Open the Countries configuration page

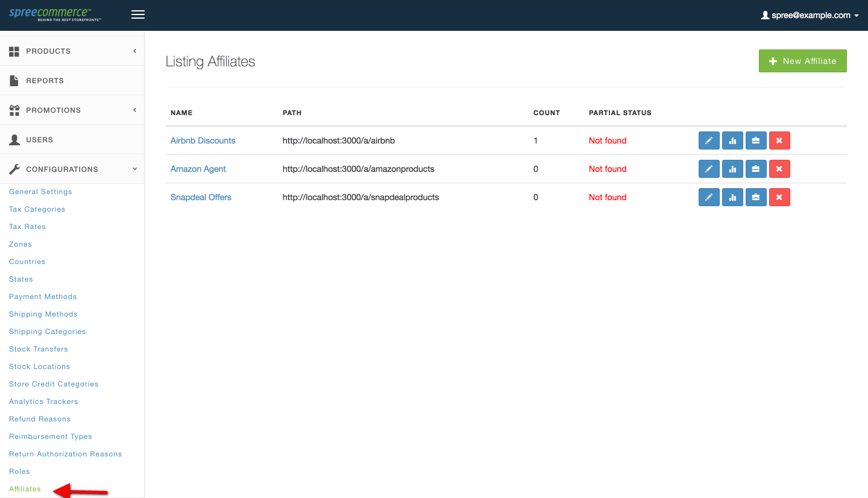(27, 262)
